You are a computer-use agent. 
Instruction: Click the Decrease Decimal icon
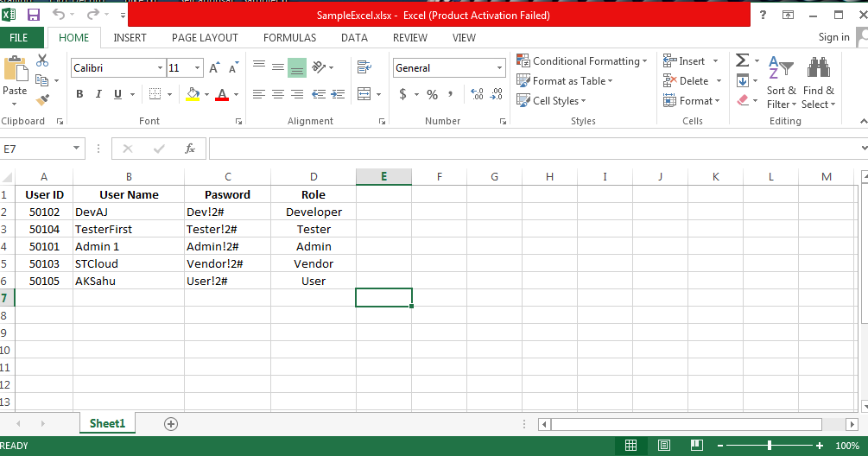[x=496, y=94]
